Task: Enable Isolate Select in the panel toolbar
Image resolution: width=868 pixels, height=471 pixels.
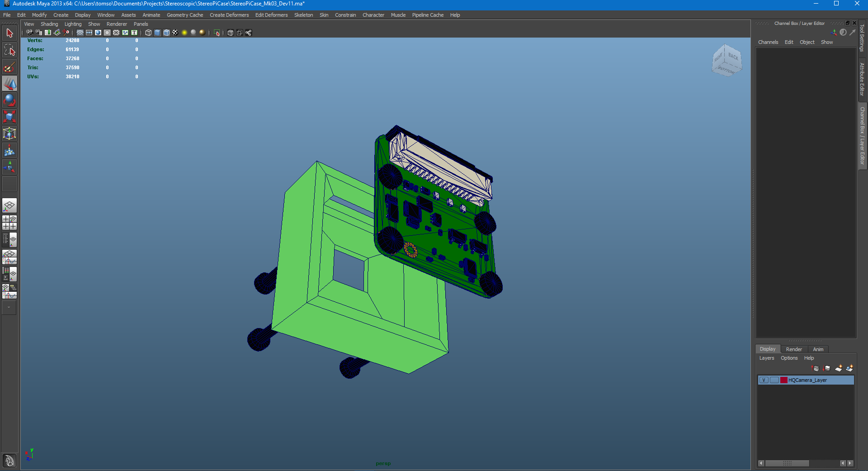Action: [217, 33]
